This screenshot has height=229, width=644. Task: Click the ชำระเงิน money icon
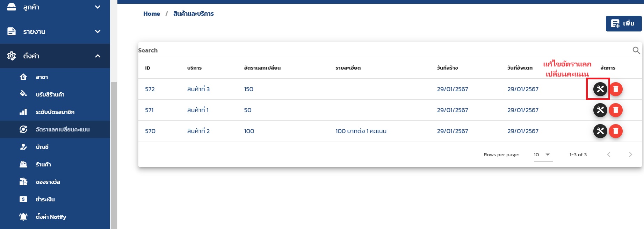coord(23,199)
